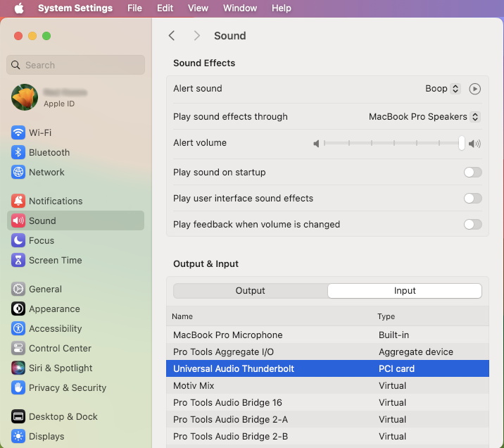This screenshot has width=504, height=448.
Task: Click the Search field in sidebar
Action: [x=76, y=65]
